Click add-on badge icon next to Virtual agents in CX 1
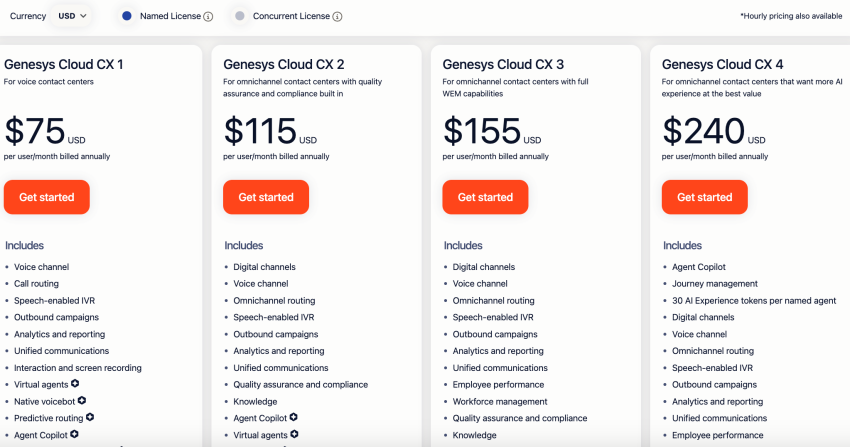Image resolution: width=850 pixels, height=447 pixels. point(75,384)
